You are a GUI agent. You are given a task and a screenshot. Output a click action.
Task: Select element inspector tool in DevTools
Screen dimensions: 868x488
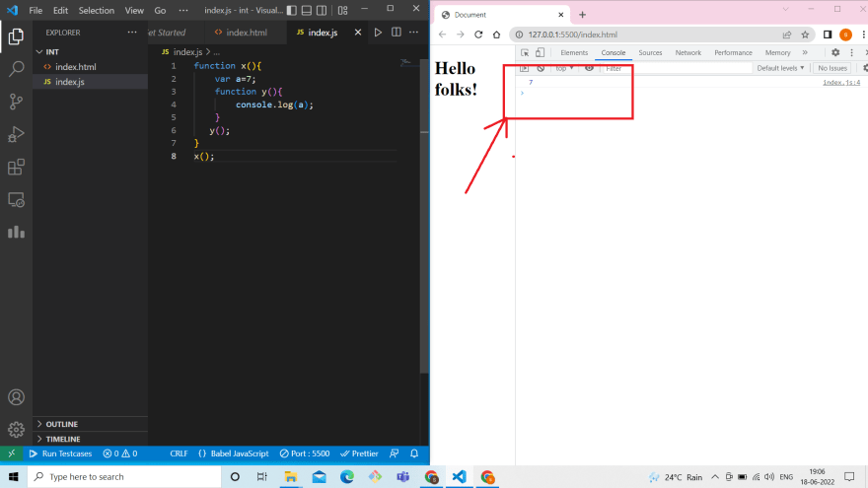[x=525, y=52]
